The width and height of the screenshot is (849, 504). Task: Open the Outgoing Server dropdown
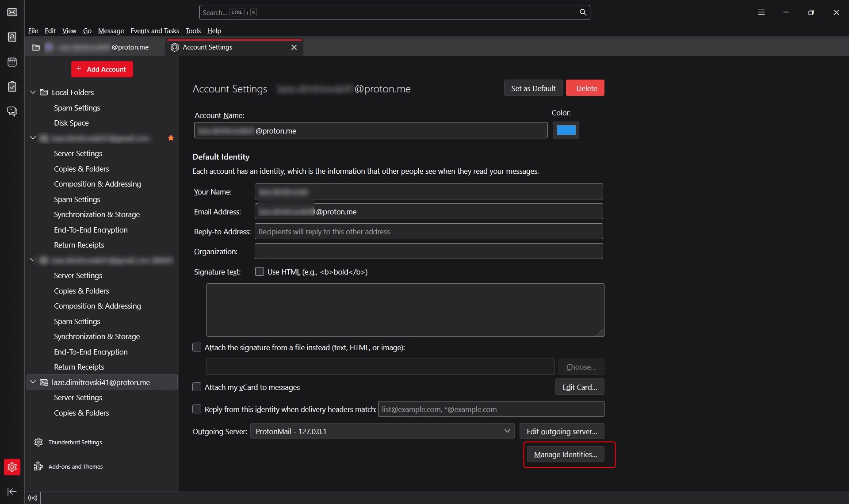pyautogui.click(x=382, y=431)
